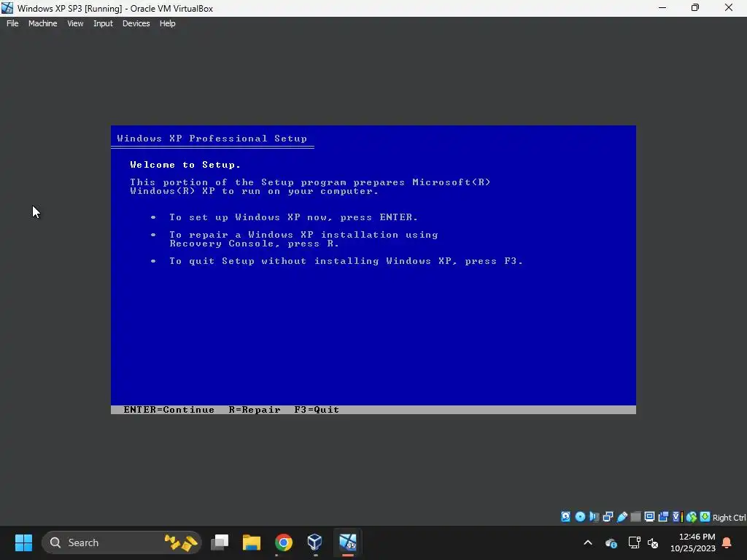
Task: Open the USB devices indicator icon
Action: (x=622, y=517)
